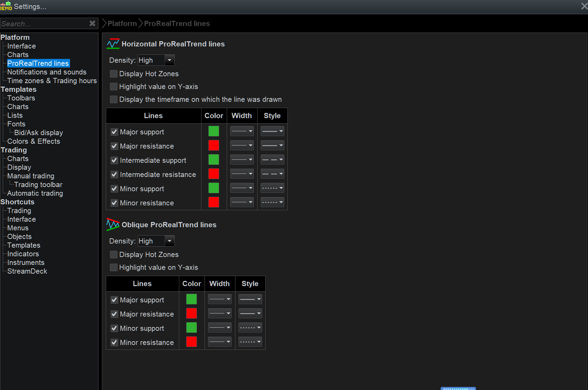Enable Highlight value on Y-axis for horizontal lines
This screenshot has width=588, height=390.
[x=113, y=87]
